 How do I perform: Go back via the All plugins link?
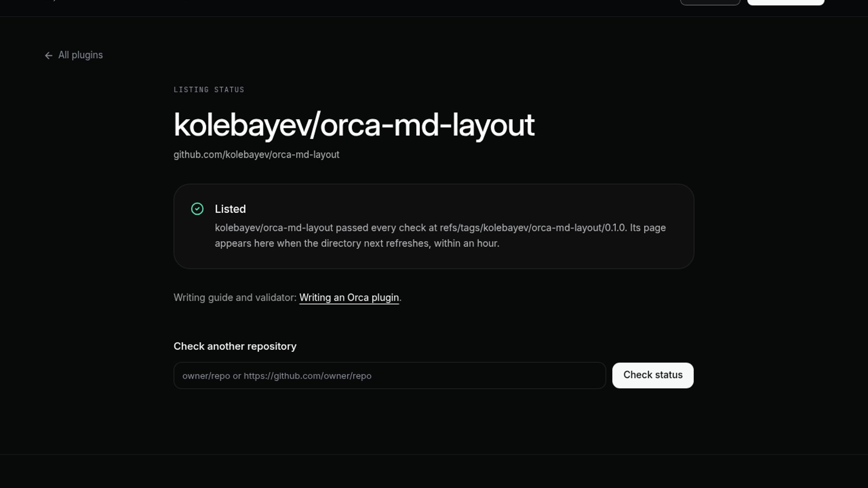pyautogui.click(x=74, y=55)
